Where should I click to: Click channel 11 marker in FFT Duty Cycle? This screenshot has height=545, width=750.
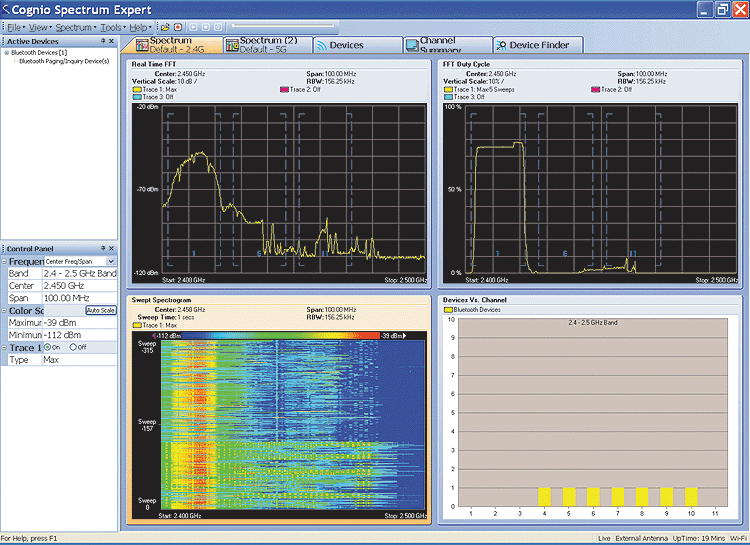632,253
